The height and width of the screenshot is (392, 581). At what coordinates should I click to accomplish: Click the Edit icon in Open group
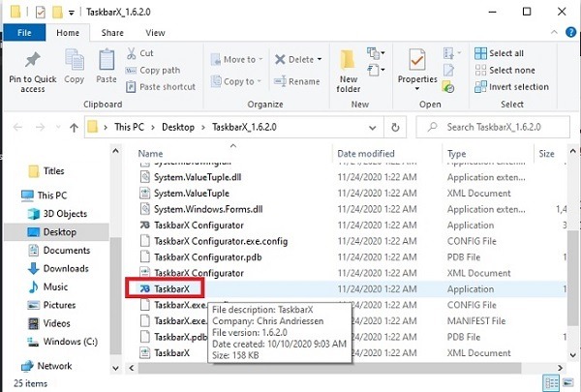click(x=448, y=70)
